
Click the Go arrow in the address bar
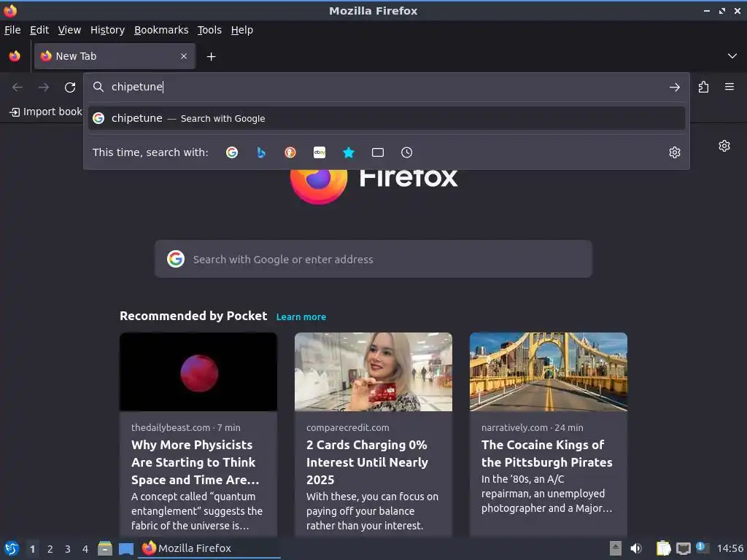click(675, 87)
